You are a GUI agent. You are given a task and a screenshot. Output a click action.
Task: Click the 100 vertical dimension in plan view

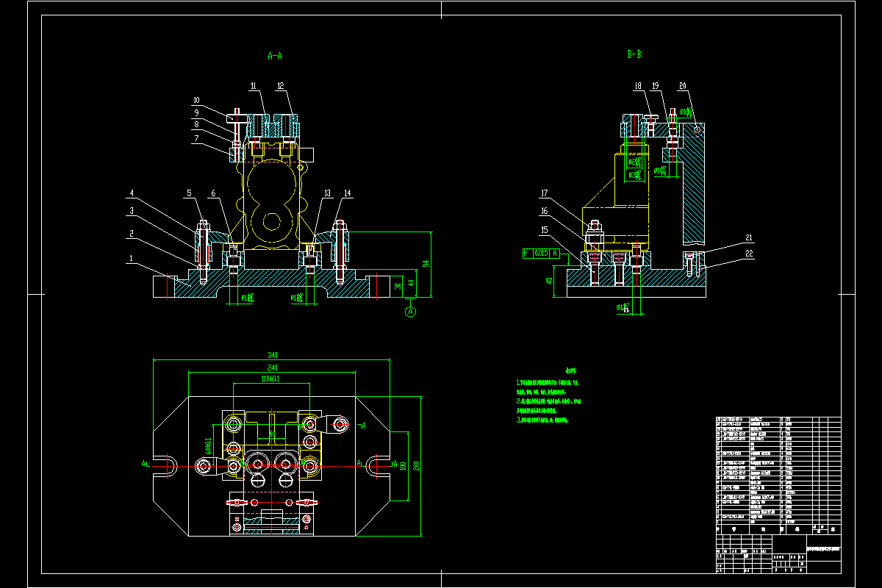(402, 465)
